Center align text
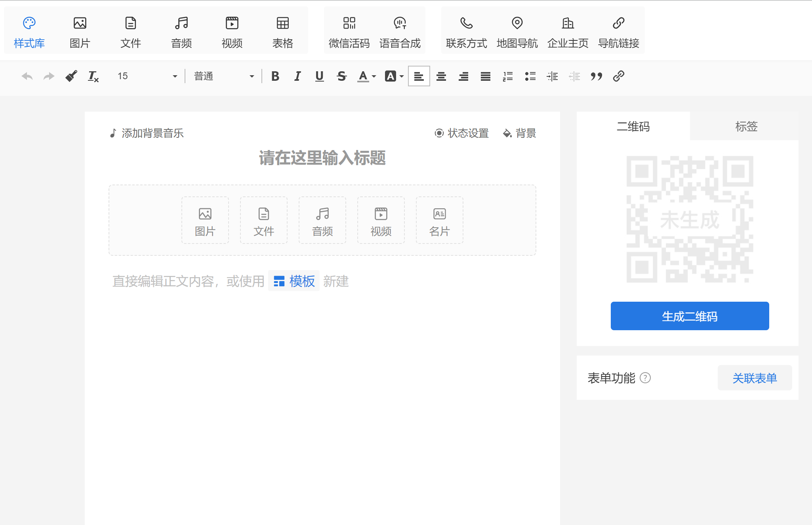Viewport: 812px width, 525px height. [441, 76]
